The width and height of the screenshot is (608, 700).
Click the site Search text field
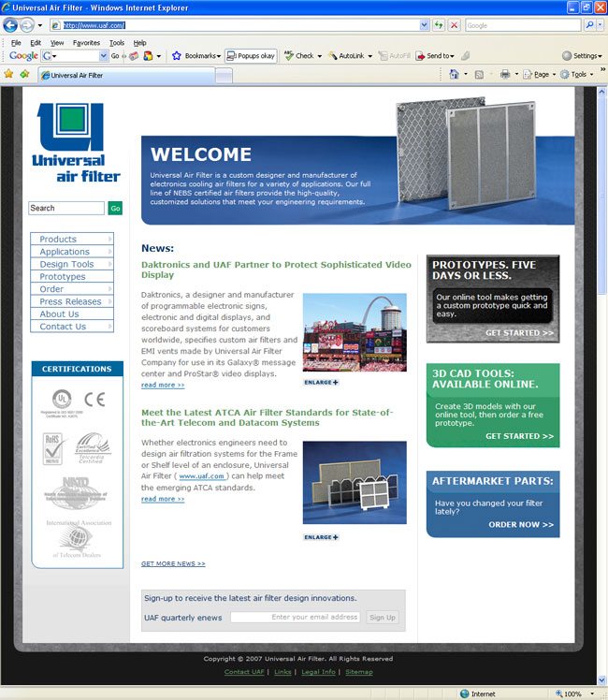66,208
